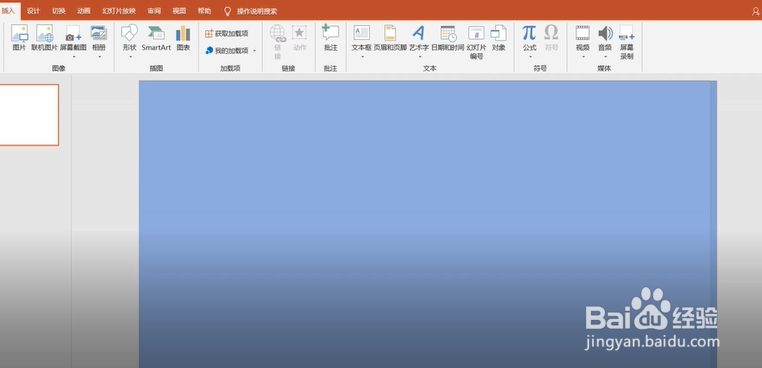Open the Slide Show (幻灯片放映) tab
Viewport: 762px width, 368px height.
point(119,11)
